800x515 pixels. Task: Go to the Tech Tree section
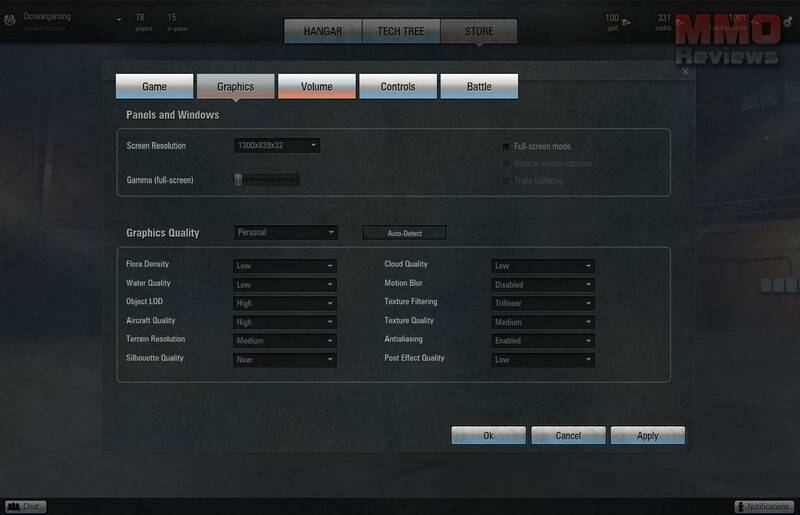point(400,31)
